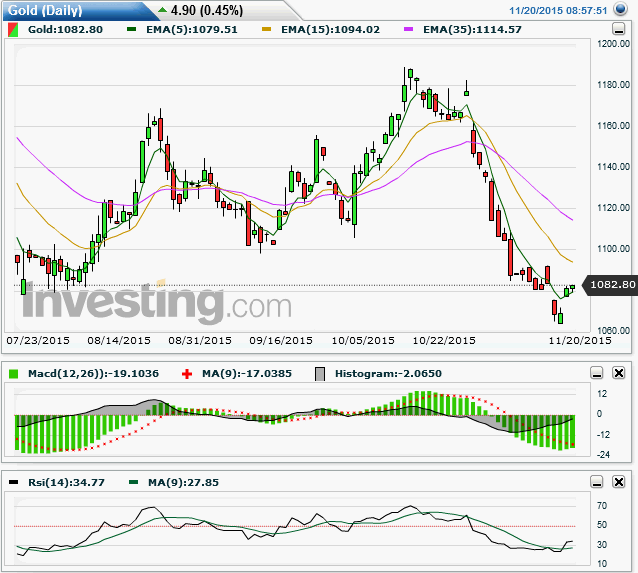Click the 1180.00 price axis label
This screenshot has height=573, width=638.
click(614, 85)
